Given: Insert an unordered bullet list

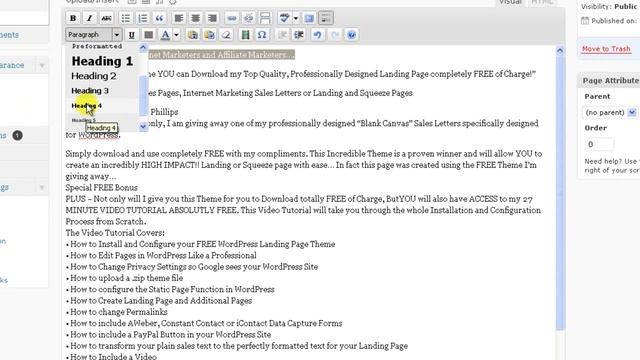Looking at the screenshot, I should pos(126,18).
